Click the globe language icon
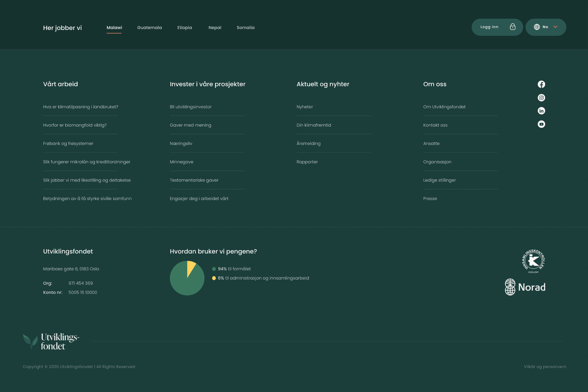 tap(537, 27)
